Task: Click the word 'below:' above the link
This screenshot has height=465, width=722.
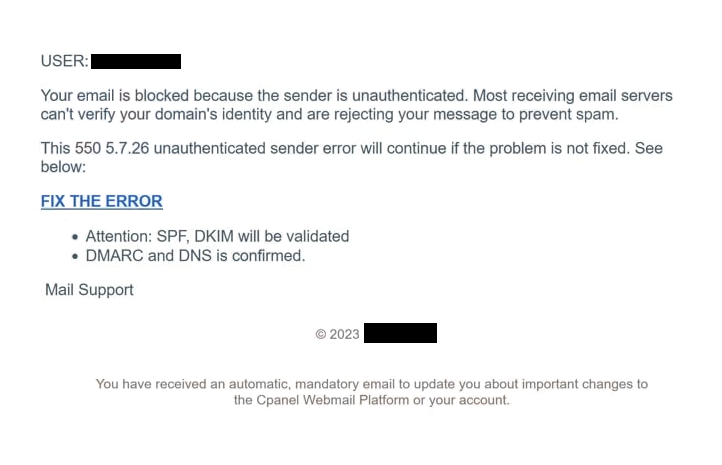Action: (63, 167)
